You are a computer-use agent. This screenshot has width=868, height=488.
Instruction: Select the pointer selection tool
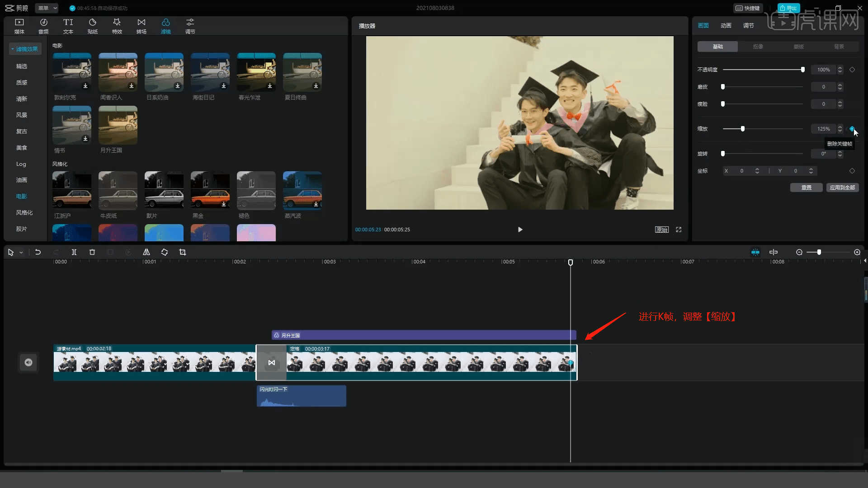click(x=11, y=252)
